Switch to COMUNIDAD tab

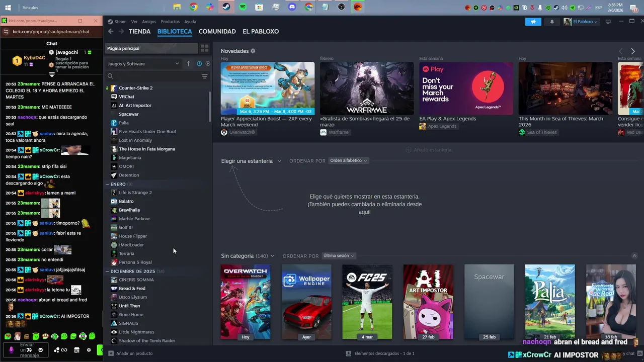pos(217,31)
